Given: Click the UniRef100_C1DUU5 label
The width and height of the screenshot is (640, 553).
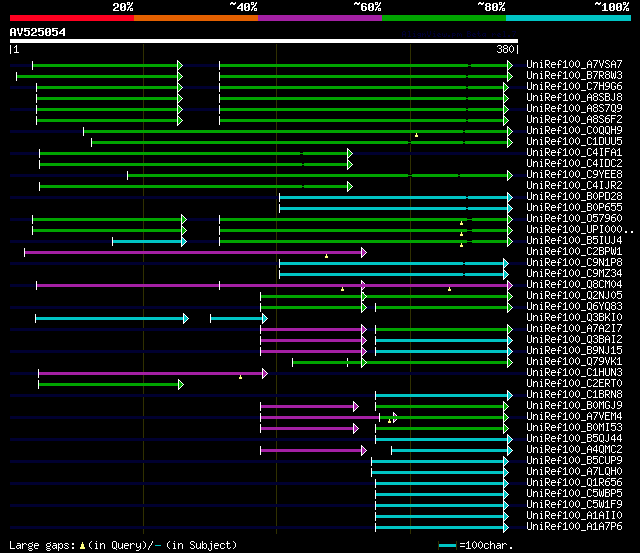Looking at the screenshot, I should tap(574, 142).
